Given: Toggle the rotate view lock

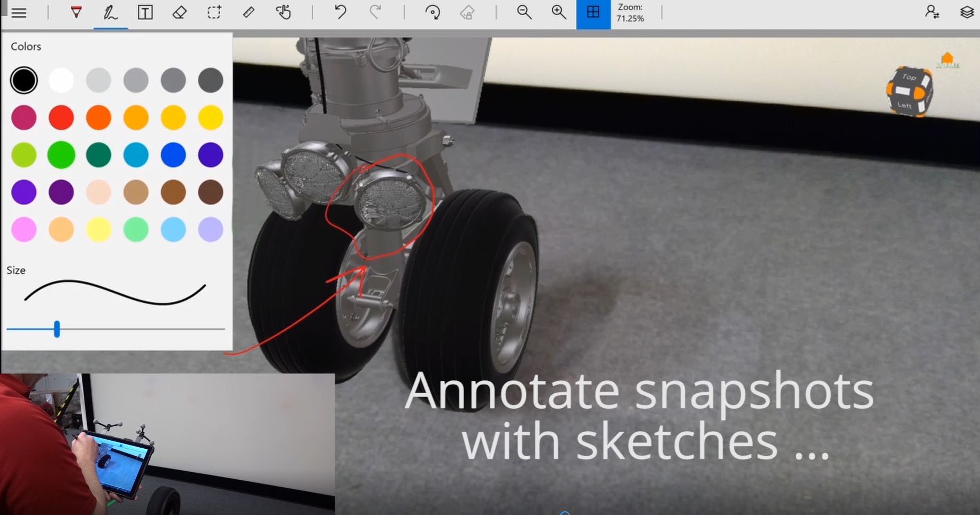Looking at the screenshot, I should click(433, 12).
